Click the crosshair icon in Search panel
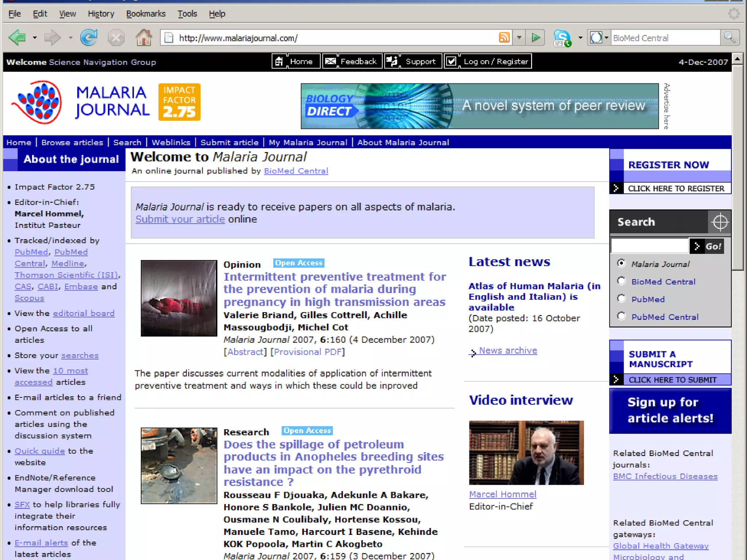747x560 pixels. coord(720,222)
